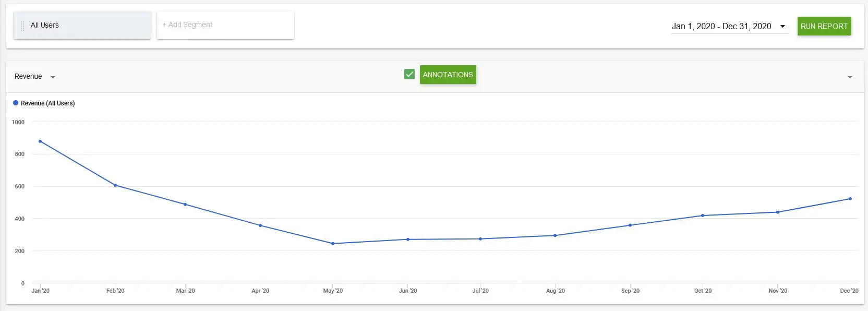Toggle the annotations checkbox
This screenshot has width=868, height=311.
point(409,74)
